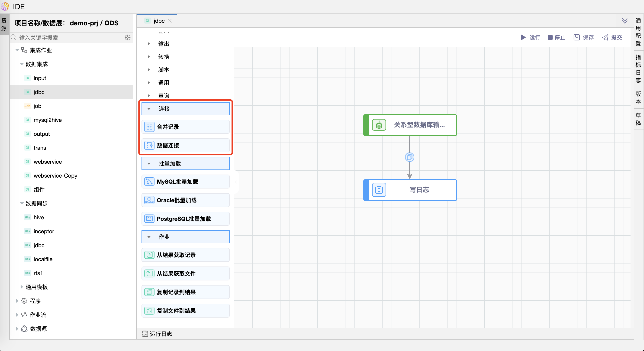Screen dimensions: 644x351
Task: Select the Oracle批量加载 component icon
Action: 149,200
